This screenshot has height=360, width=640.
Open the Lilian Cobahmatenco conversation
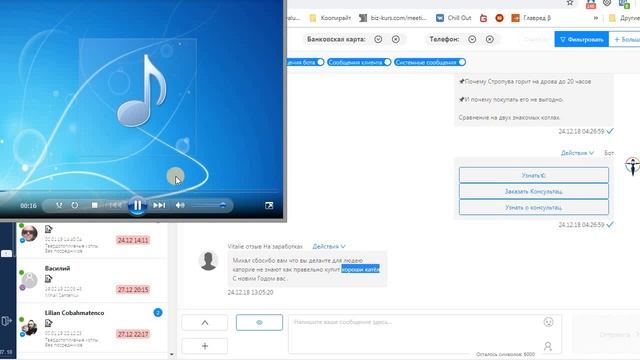click(92, 328)
